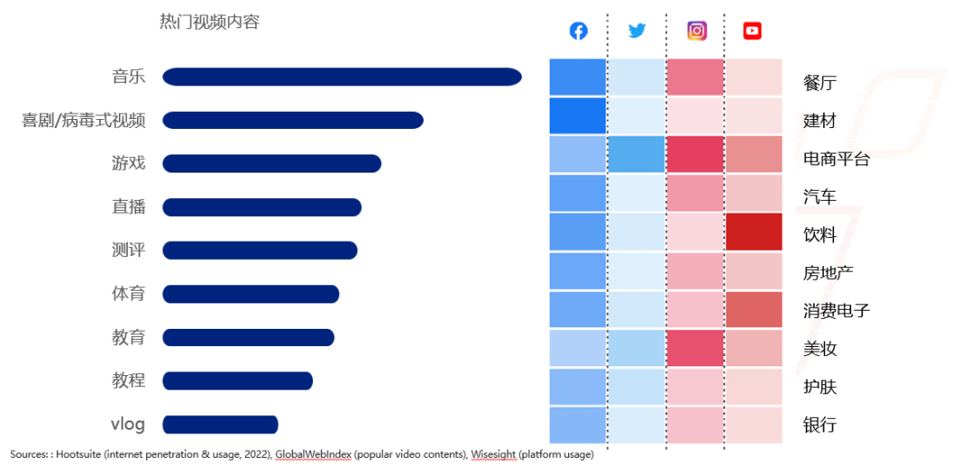Image resolution: width=980 pixels, height=466 pixels.
Task: Click the 游戏 category label
Action: pyautogui.click(x=129, y=164)
